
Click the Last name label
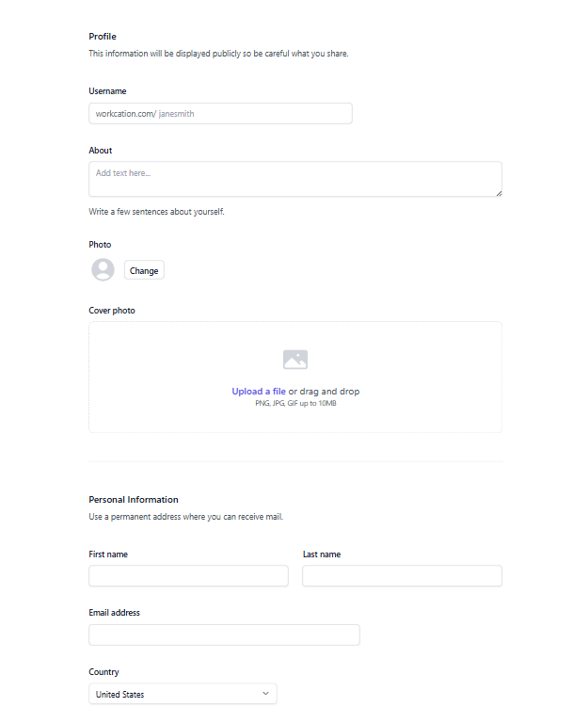click(x=322, y=554)
